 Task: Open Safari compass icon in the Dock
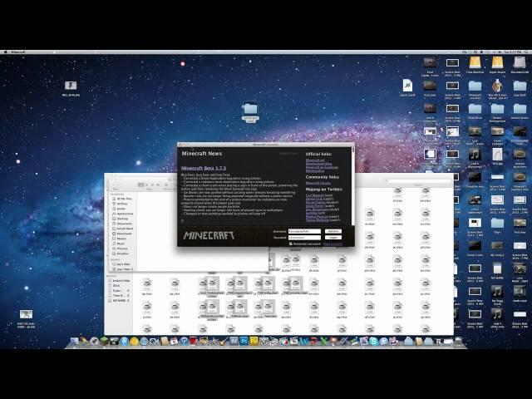point(144,341)
